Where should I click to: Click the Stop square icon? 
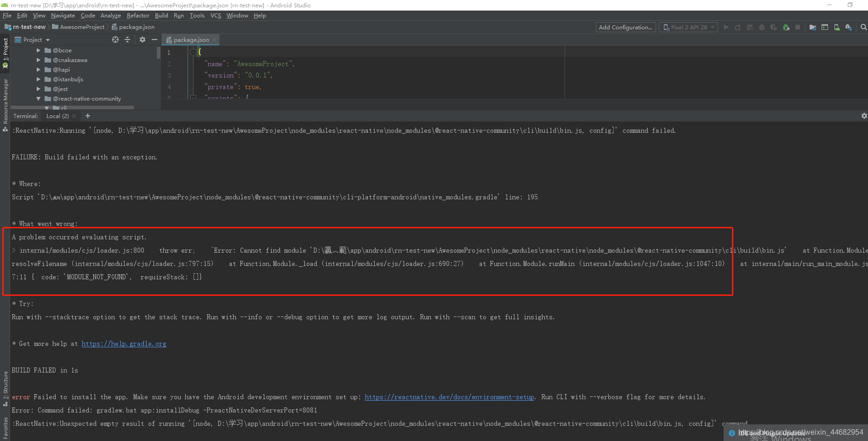(798, 28)
